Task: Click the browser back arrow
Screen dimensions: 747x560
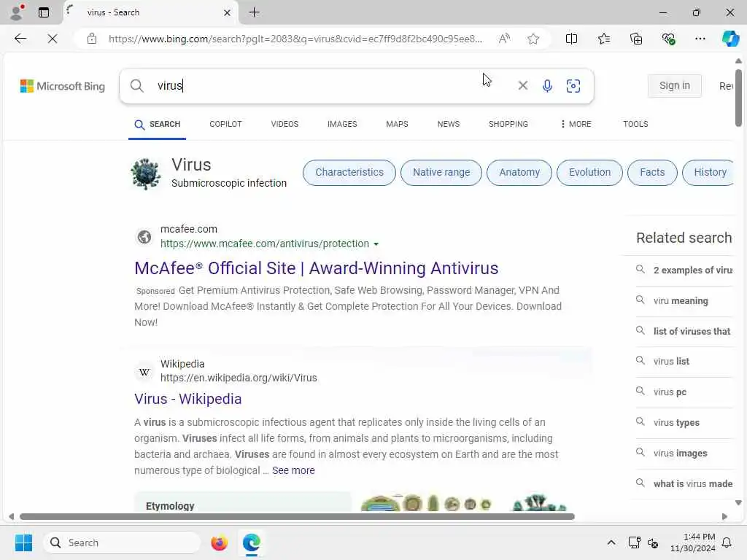Action: click(x=20, y=39)
